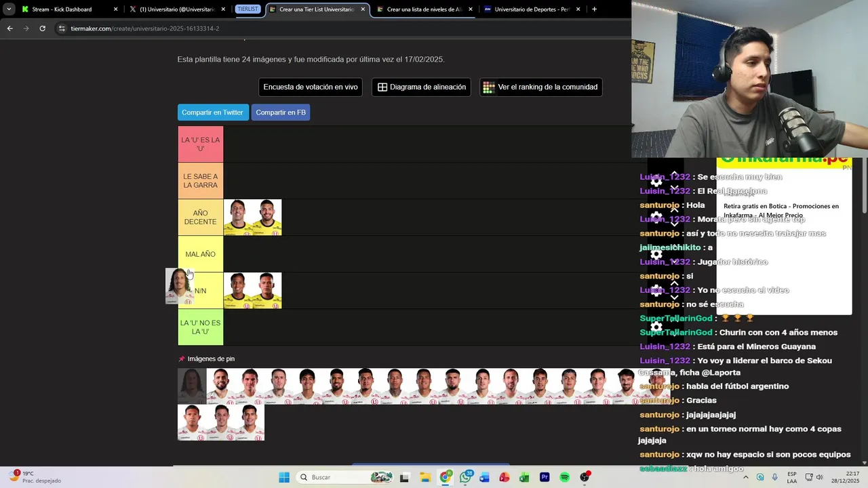Screen dimensions: 868x488
Task: Open OBS Studio from taskbar
Action: pyautogui.click(x=585, y=477)
